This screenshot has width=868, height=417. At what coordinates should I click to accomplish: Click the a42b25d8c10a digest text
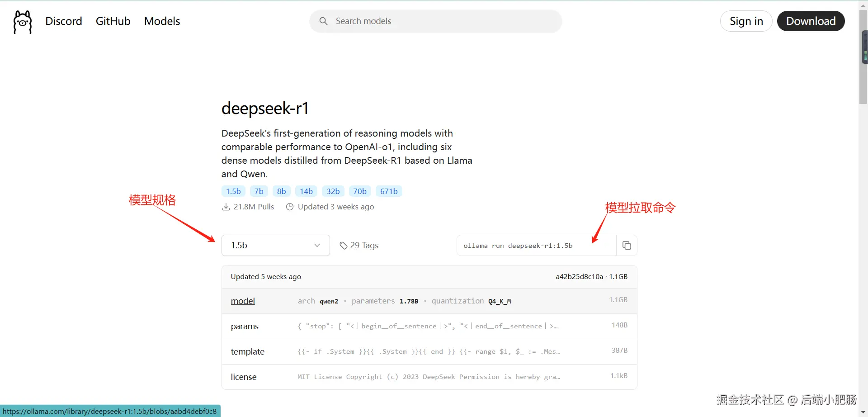[580, 277]
